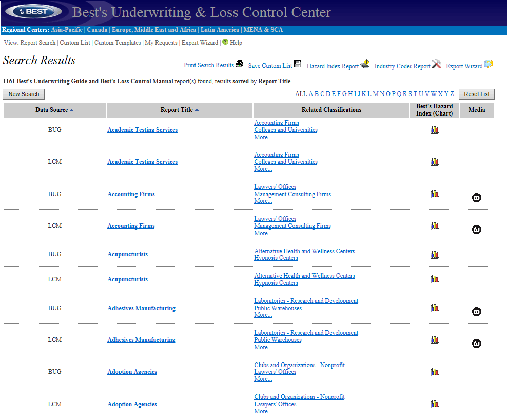
Task: Open Export Wizard from the View menu
Action: pos(200,43)
